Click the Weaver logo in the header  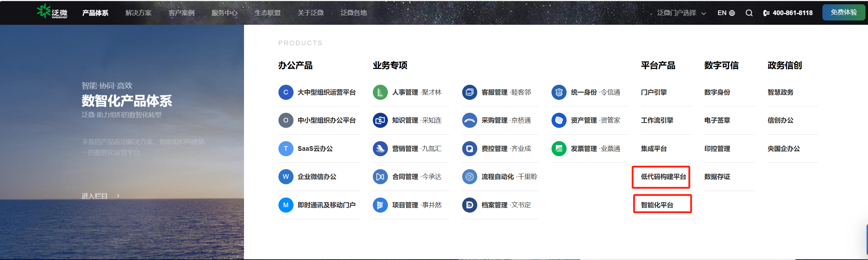pyautogui.click(x=52, y=11)
